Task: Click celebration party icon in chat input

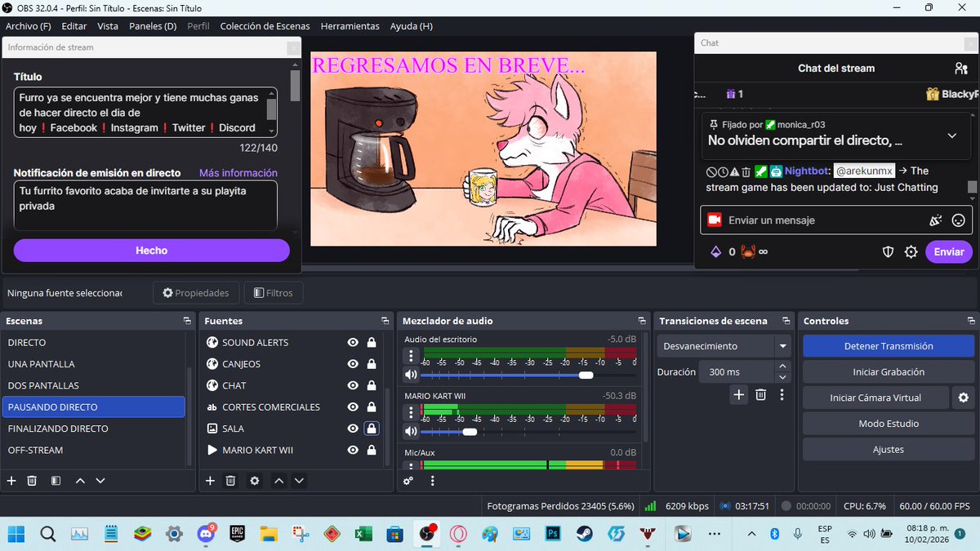Action: 936,220
